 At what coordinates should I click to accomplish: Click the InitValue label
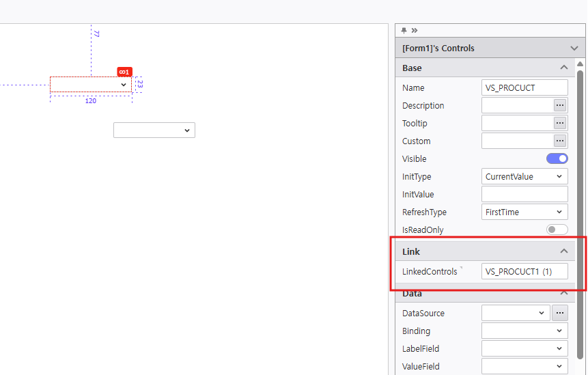[x=418, y=195]
